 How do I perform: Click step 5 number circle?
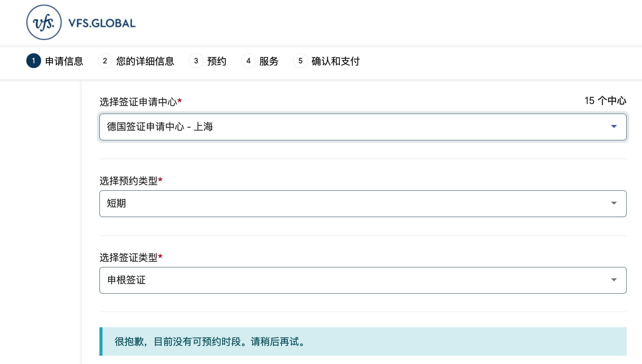click(300, 61)
